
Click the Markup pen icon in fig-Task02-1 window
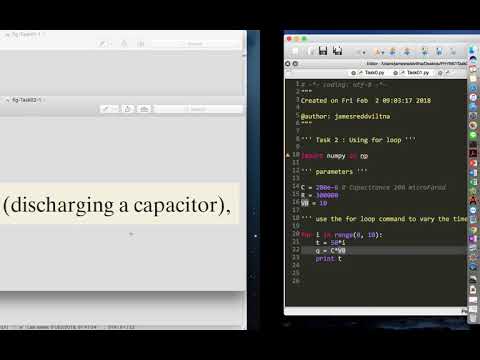[105, 109]
